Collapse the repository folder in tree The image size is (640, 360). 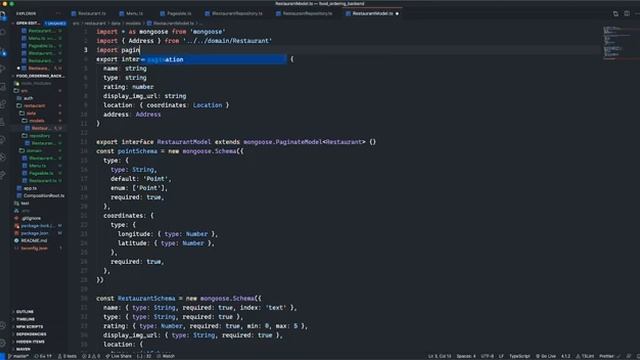pyautogui.click(x=39, y=136)
